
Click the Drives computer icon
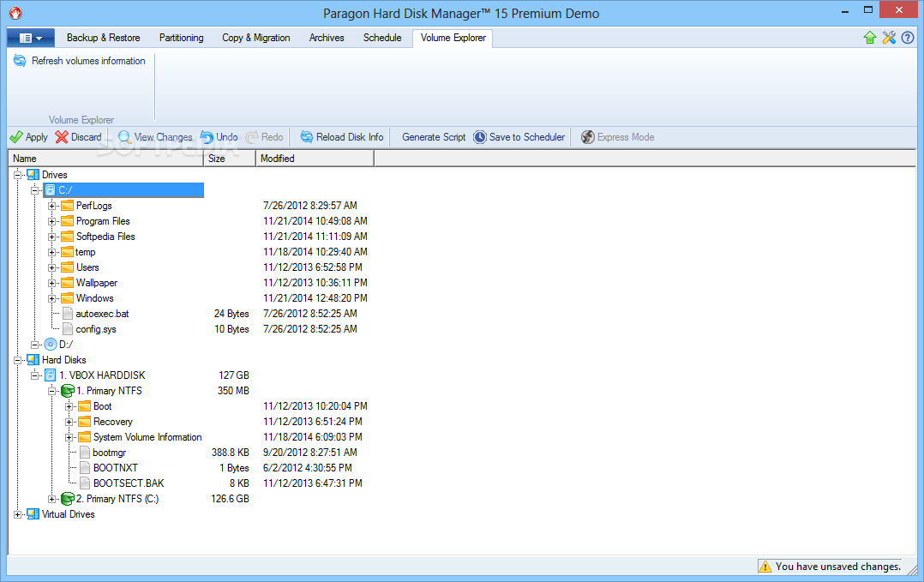click(x=33, y=175)
